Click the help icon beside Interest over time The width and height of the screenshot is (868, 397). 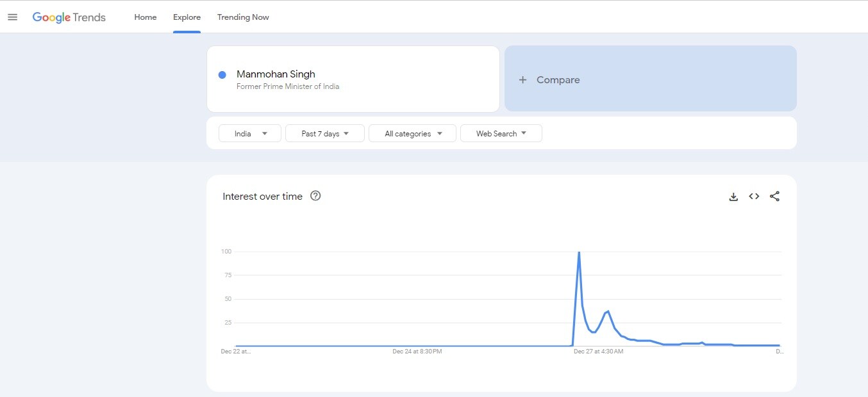[315, 196]
